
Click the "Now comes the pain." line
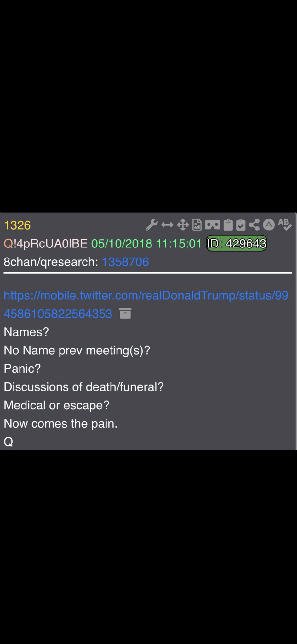pos(60,423)
